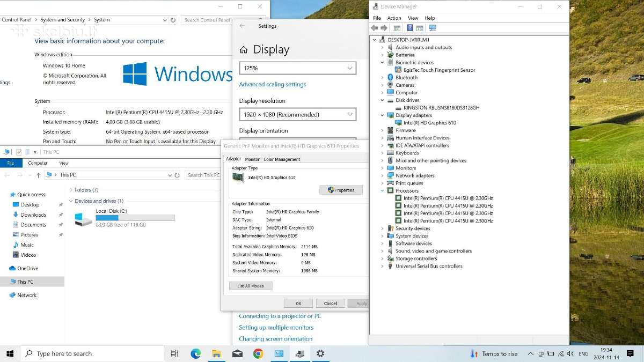
Task: Open the Mail app from the taskbar
Action: point(237,353)
